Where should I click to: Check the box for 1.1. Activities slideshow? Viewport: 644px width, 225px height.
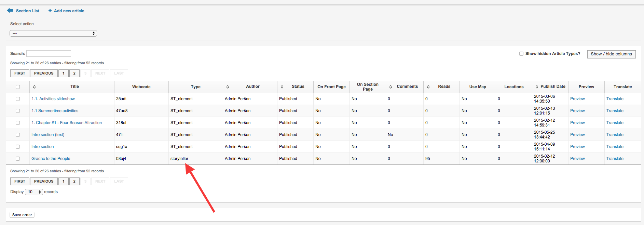pos(18,99)
